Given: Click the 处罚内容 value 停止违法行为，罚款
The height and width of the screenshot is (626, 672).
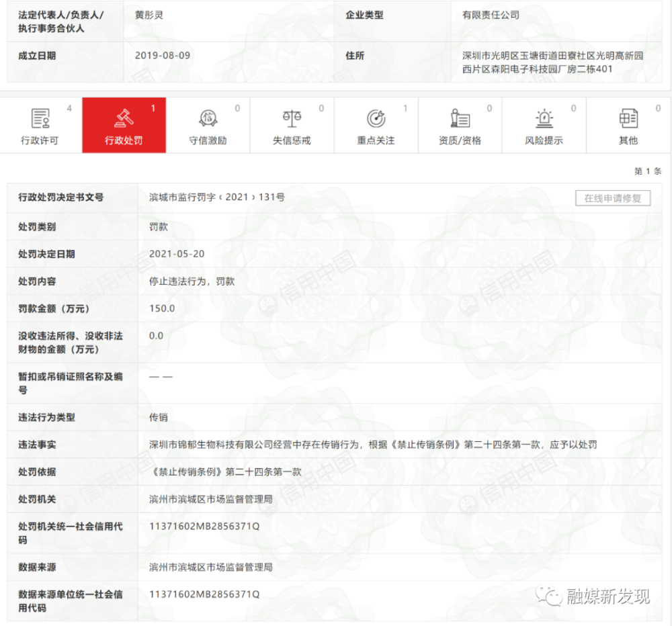Looking at the screenshot, I should tap(192, 281).
